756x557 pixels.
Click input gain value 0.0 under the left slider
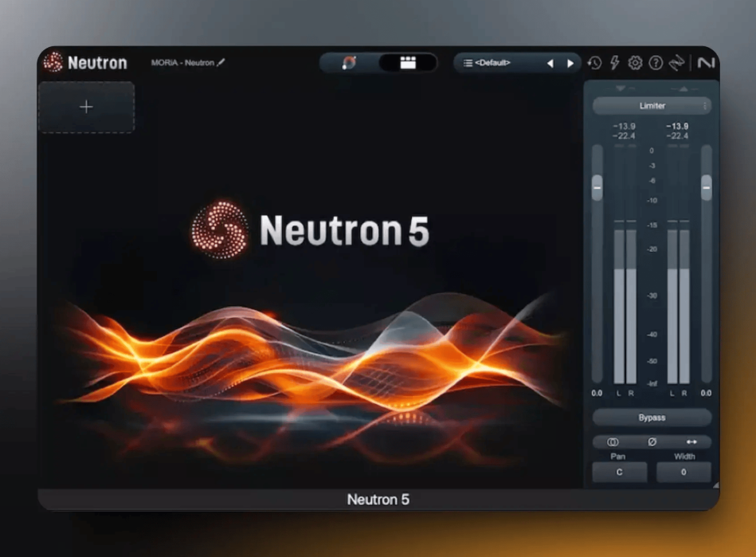point(597,393)
